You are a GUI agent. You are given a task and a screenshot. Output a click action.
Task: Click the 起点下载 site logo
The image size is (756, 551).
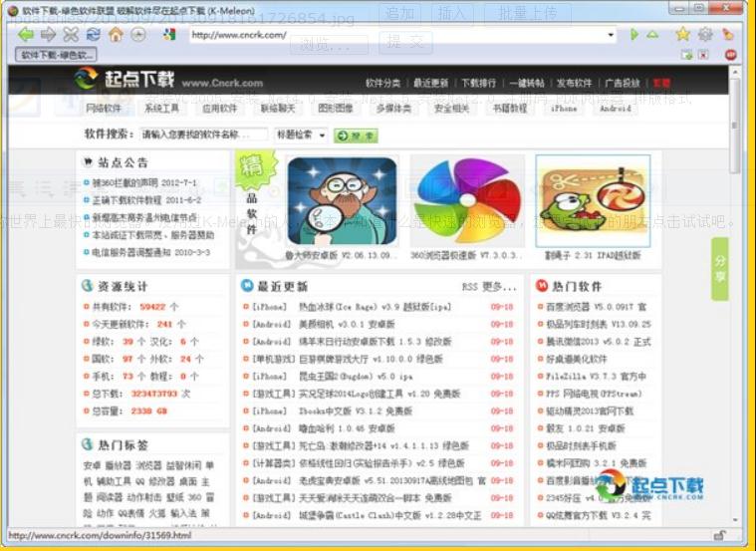125,79
